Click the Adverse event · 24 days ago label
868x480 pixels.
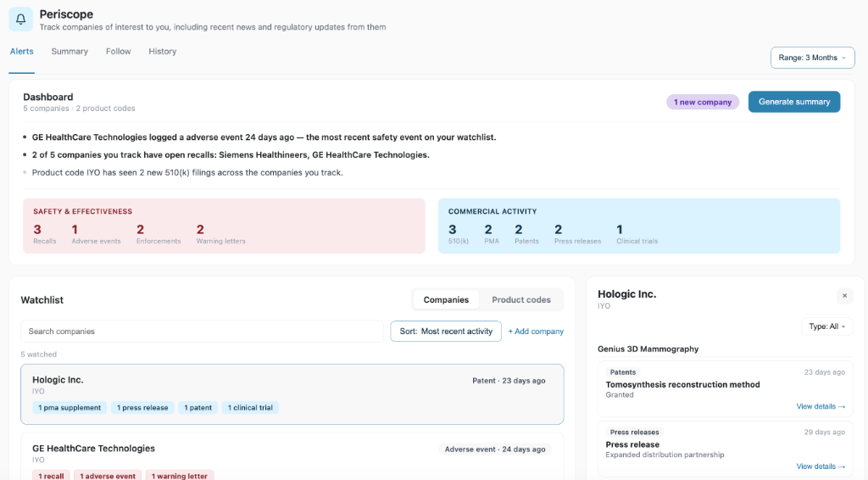tap(495, 449)
